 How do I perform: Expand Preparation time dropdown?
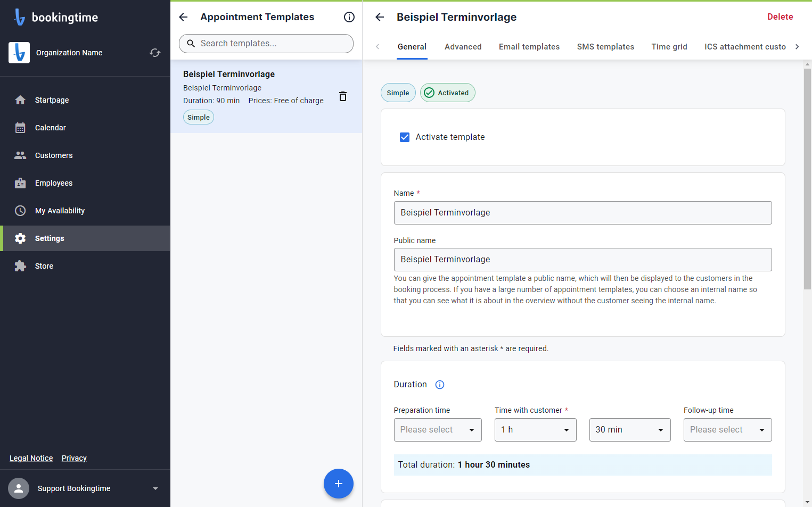[438, 430]
